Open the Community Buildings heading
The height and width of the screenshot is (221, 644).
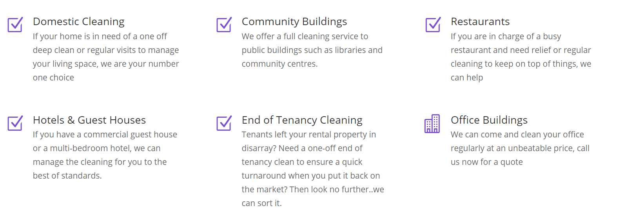pos(294,22)
